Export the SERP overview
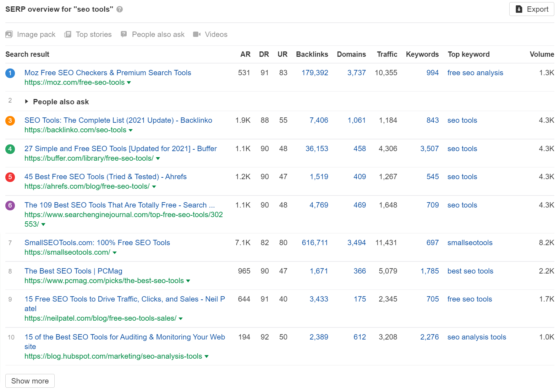This screenshot has width=560, height=392. coord(531,9)
